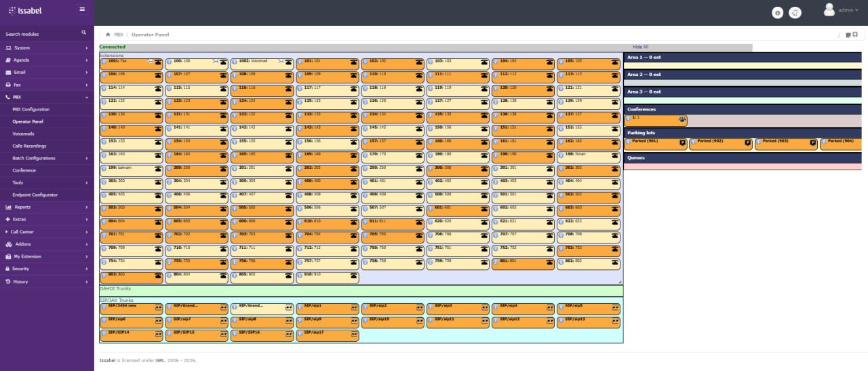This screenshot has width=868, height=371.
Task: Open the Call Center menu
Action: tap(47, 232)
